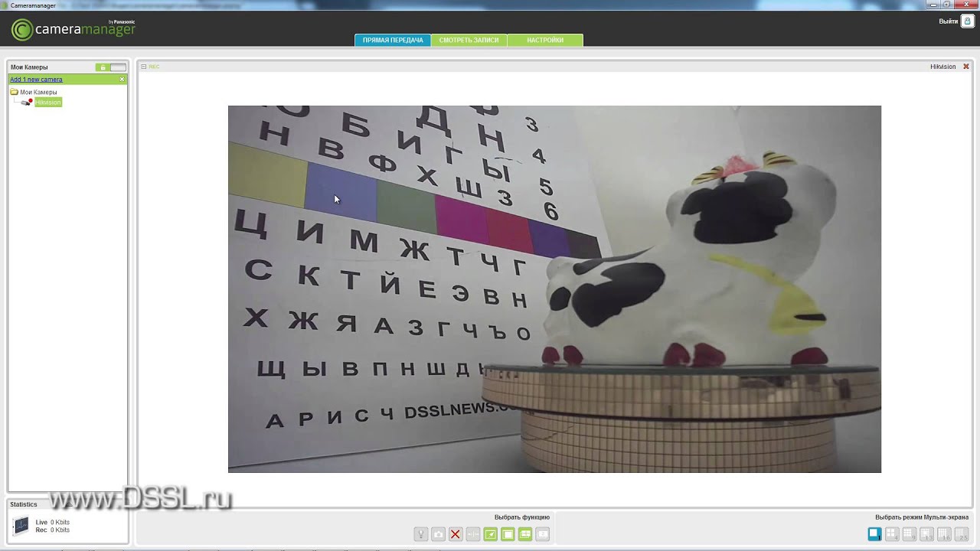Collapse the REC panel minus box
This screenshot has height=551, width=980.
click(x=143, y=67)
